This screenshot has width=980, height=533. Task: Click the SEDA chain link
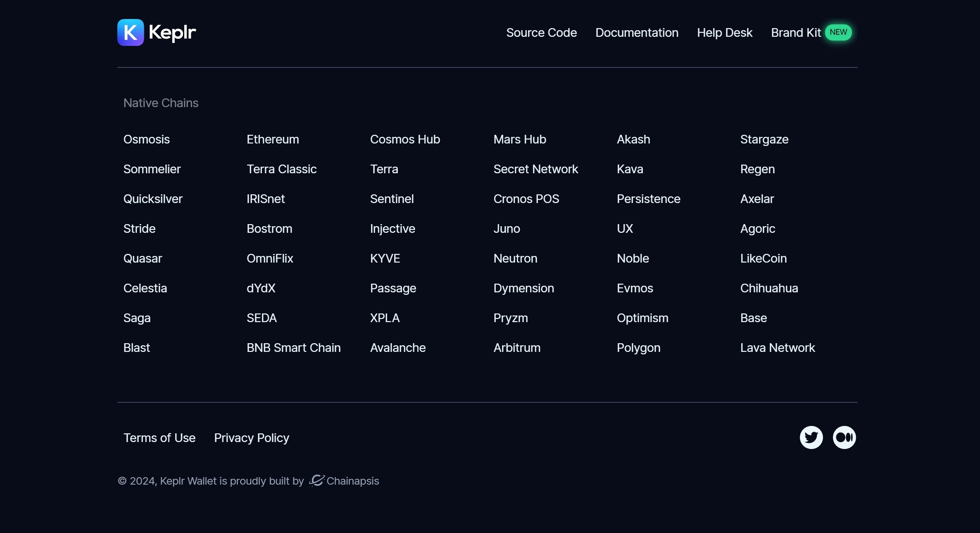[262, 318]
